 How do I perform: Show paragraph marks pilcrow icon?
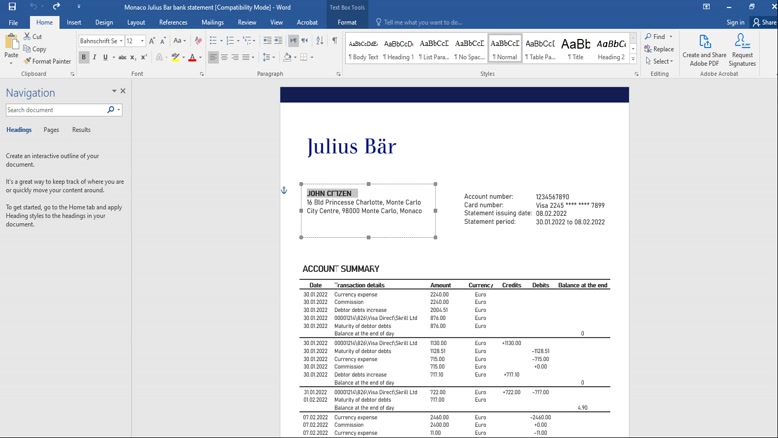pyautogui.click(x=335, y=41)
